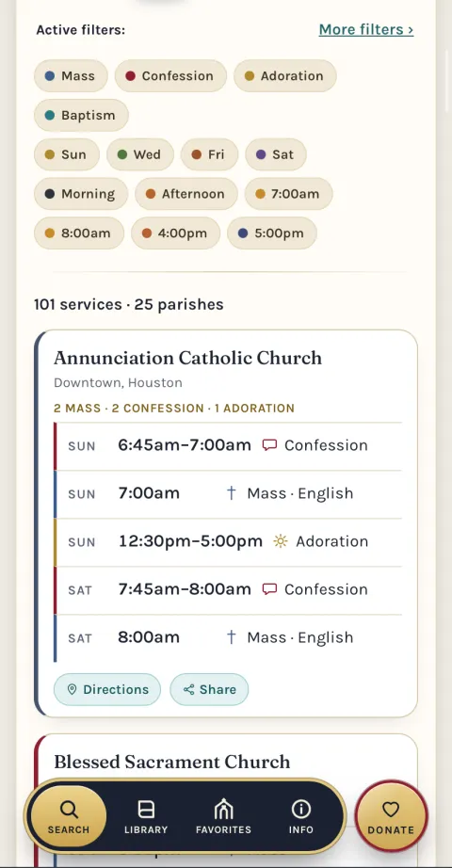Deselect the Morning time filter chip
452x868 pixels.
click(x=81, y=194)
